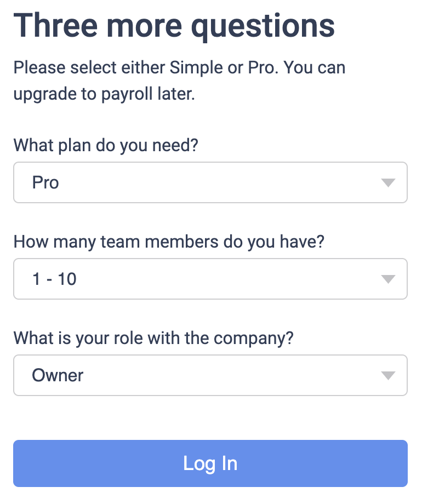Open the plan selection dropdown showing Pro
This screenshot has width=422, height=504.
[x=210, y=182]
